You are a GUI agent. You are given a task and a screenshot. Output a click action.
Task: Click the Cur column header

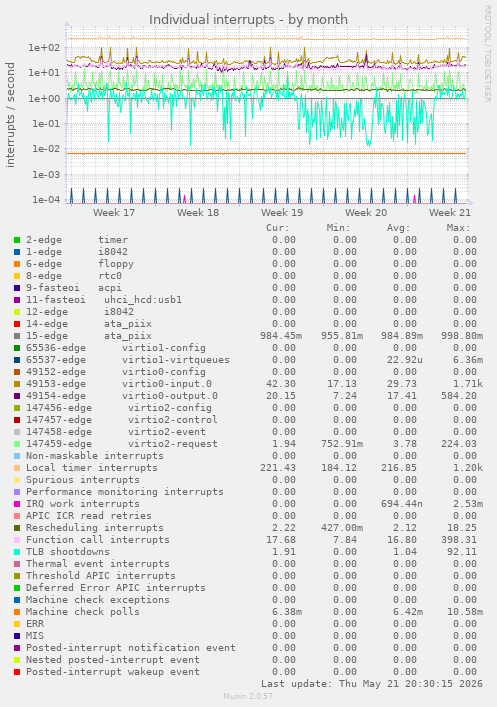coord(277,228)
